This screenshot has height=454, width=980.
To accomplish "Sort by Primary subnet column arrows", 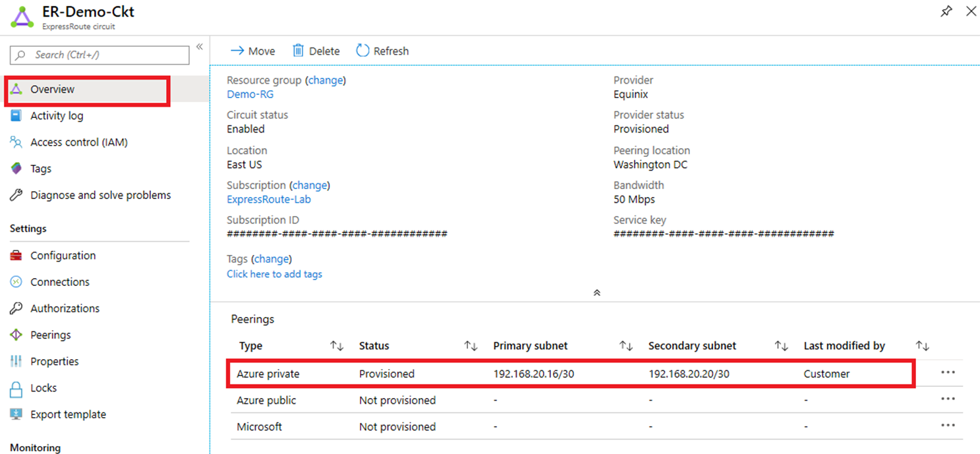I will (x=626, y=346).
